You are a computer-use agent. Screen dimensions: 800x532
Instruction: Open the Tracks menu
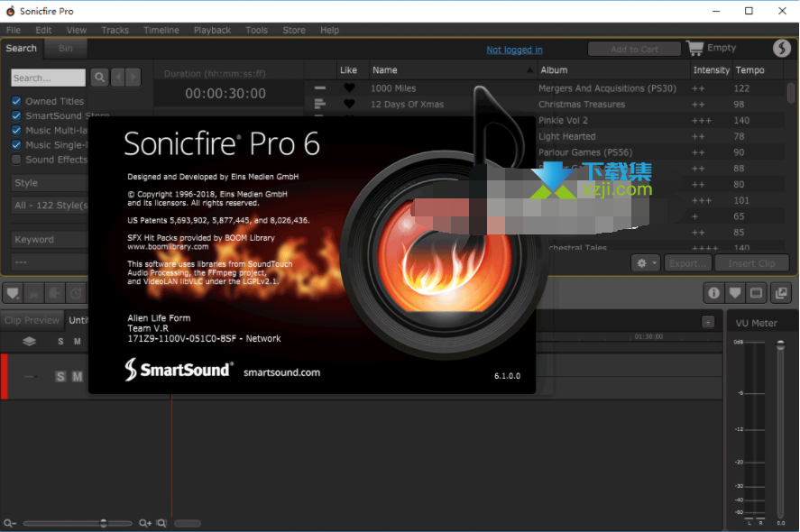(115, 30)
